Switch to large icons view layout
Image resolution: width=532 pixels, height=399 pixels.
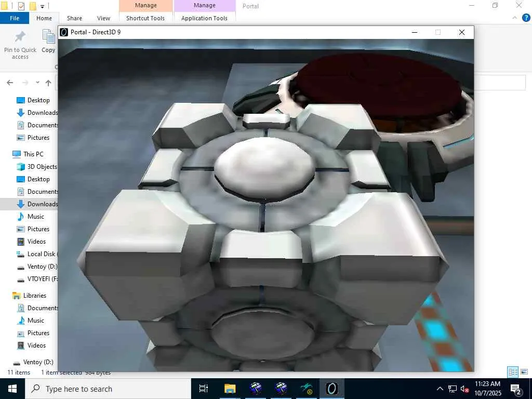(x=524, y=372)
